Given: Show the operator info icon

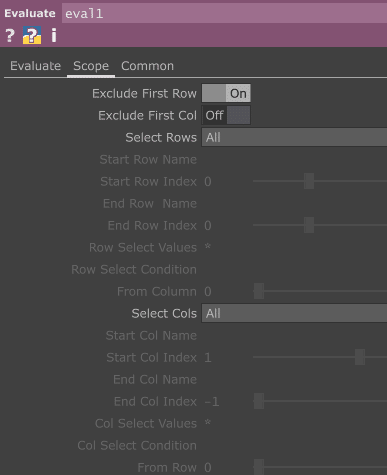Looking at the screenshot, I should point(54,35).
